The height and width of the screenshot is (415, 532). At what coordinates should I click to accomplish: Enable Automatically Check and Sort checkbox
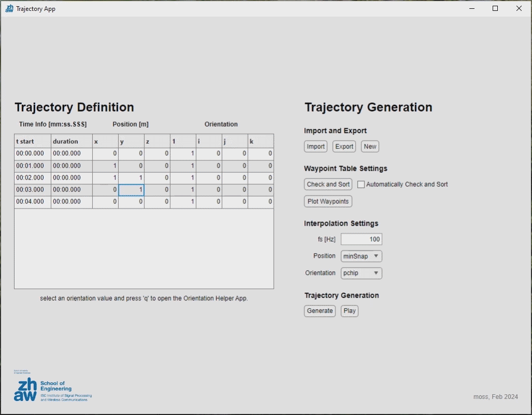coord(361,185)
